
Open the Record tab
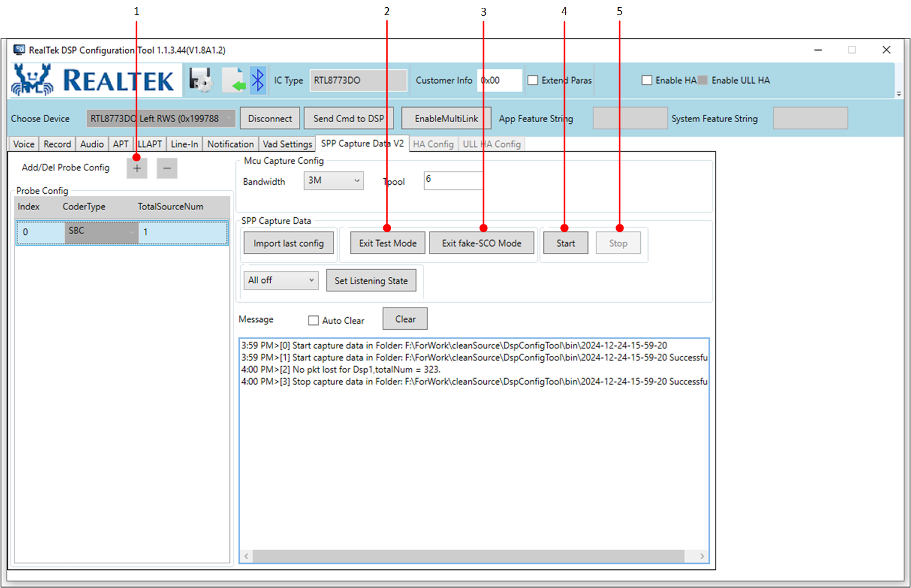57,144
